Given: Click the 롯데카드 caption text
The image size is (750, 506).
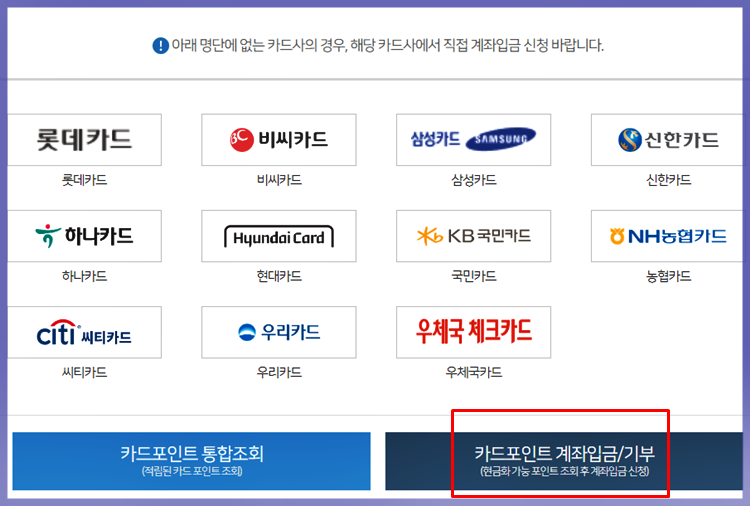Looking at the screenshot, I should click(x=85, y=180).
